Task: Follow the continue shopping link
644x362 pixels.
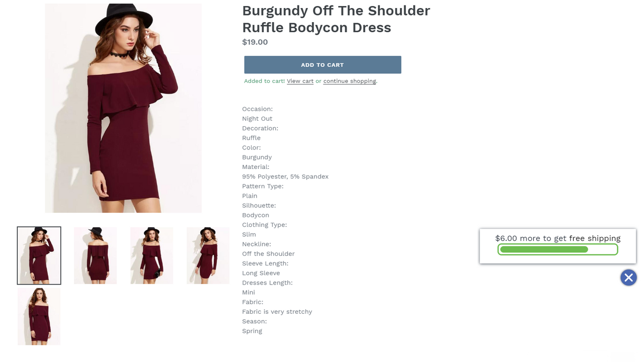Action: tap(350, 81)
